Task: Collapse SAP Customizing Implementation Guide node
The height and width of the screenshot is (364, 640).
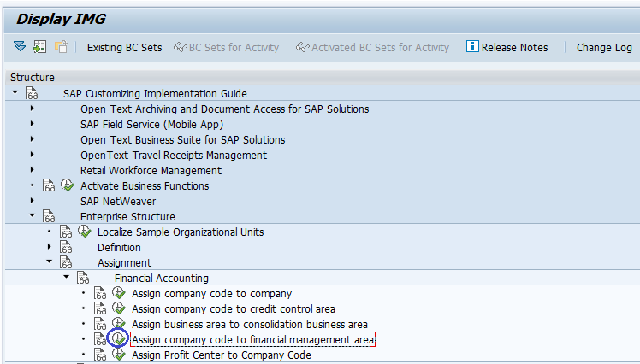Action: point(15,92)
